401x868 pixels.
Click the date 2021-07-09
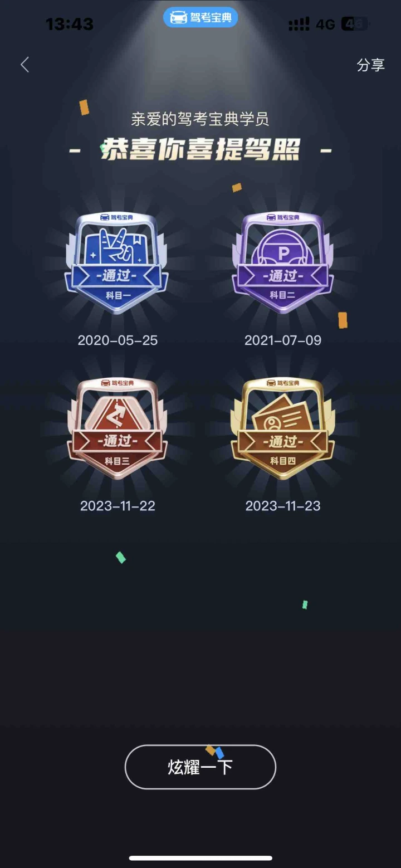pos(283,340)
